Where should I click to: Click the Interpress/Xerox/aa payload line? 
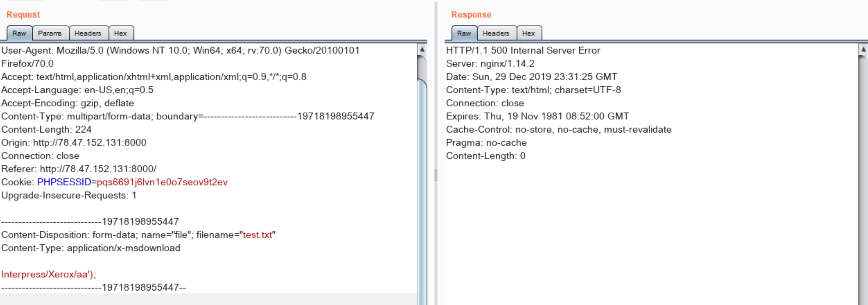pos(49,274)
